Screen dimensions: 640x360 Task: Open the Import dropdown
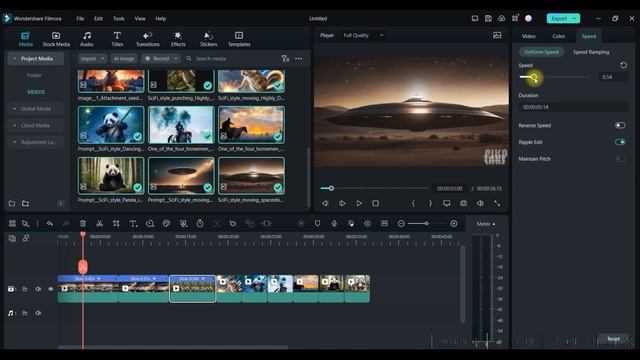tap(92, 59)
